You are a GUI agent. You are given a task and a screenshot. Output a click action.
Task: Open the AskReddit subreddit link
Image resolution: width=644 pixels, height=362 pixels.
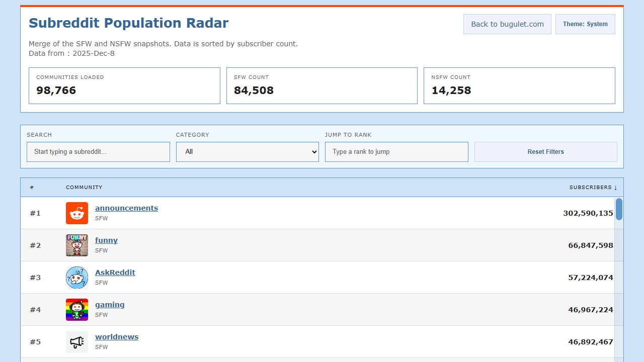click(115, 273)
